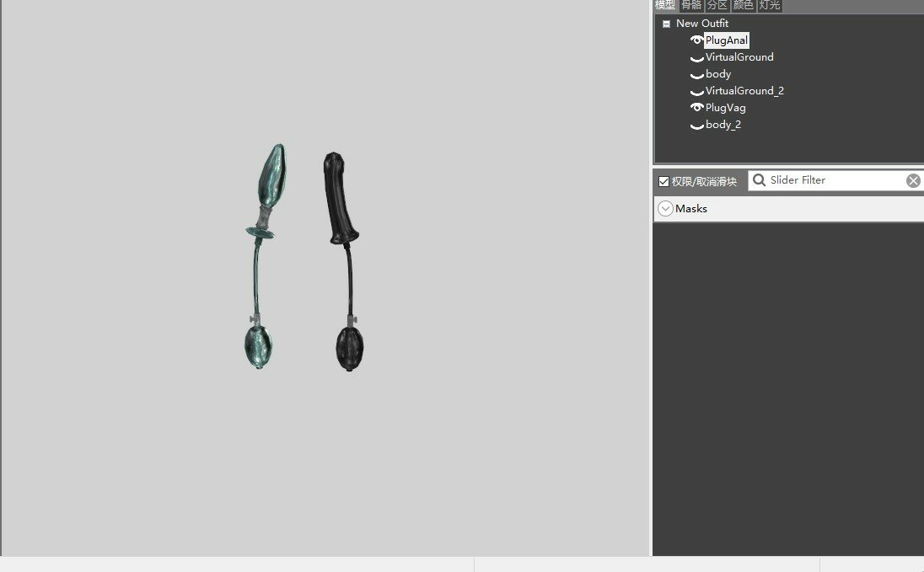Switch to the 灯光 tab
The image size is (924, 572).
tap(769, 5)
